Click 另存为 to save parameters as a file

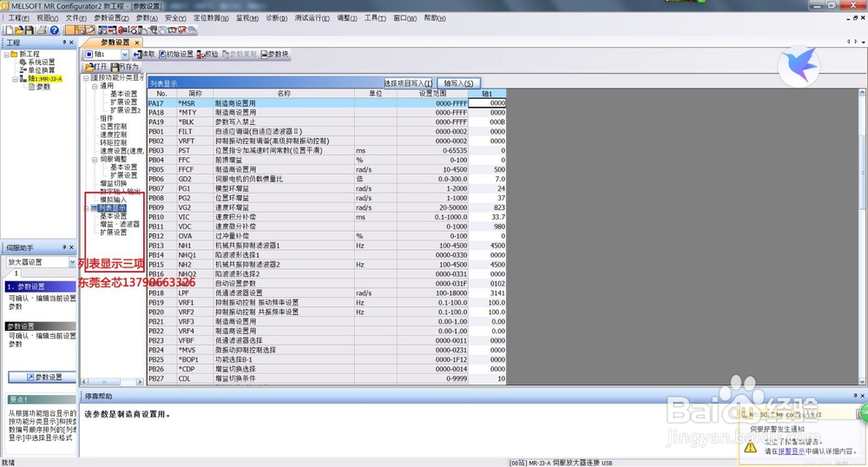(x=124, y=66)
